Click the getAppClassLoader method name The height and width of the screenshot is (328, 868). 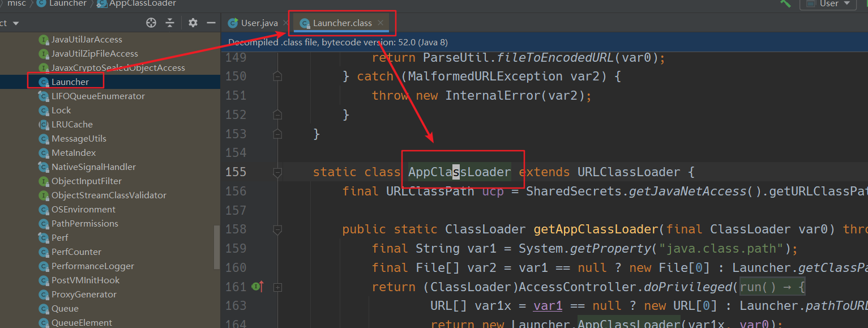click(596, 229)
